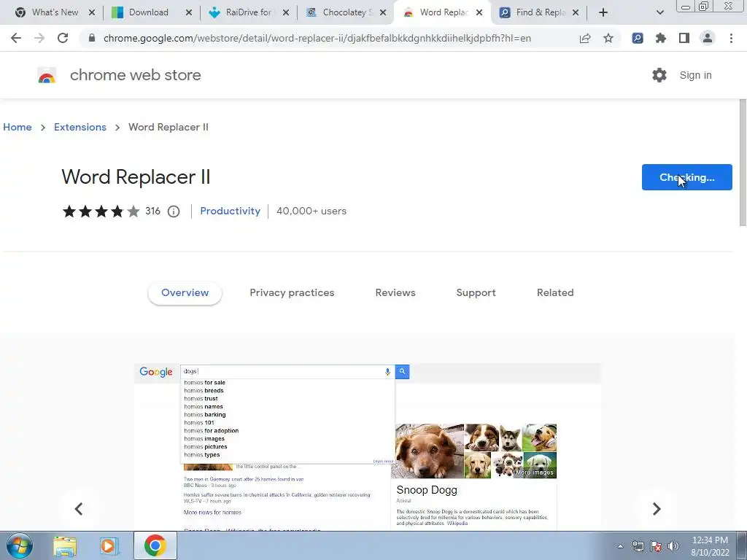The height and width of the screenshot is (560, 747).
Task: Open the web store settings gear
Action: pyautogui.click(x=659, y=75)
